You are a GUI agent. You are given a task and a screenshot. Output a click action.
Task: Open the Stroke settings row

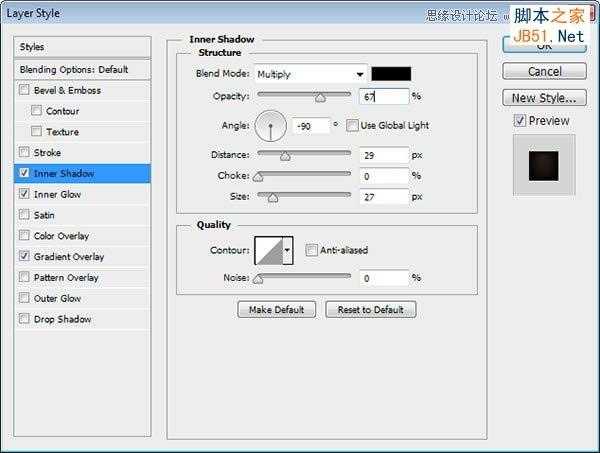coord(82,153)
